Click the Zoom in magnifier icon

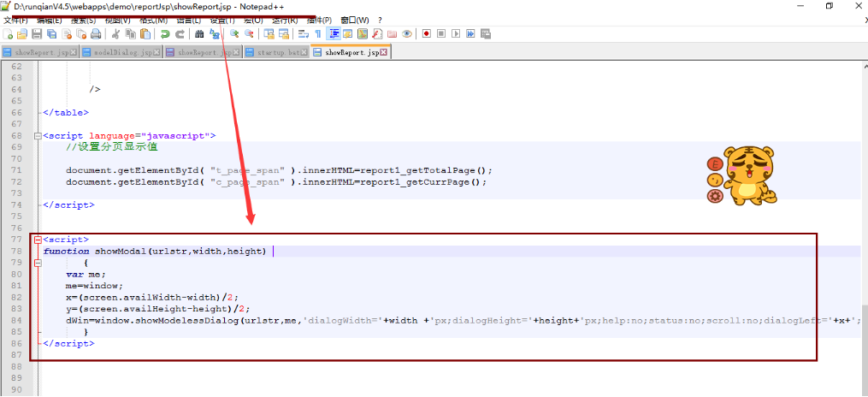tap(234, 34)
